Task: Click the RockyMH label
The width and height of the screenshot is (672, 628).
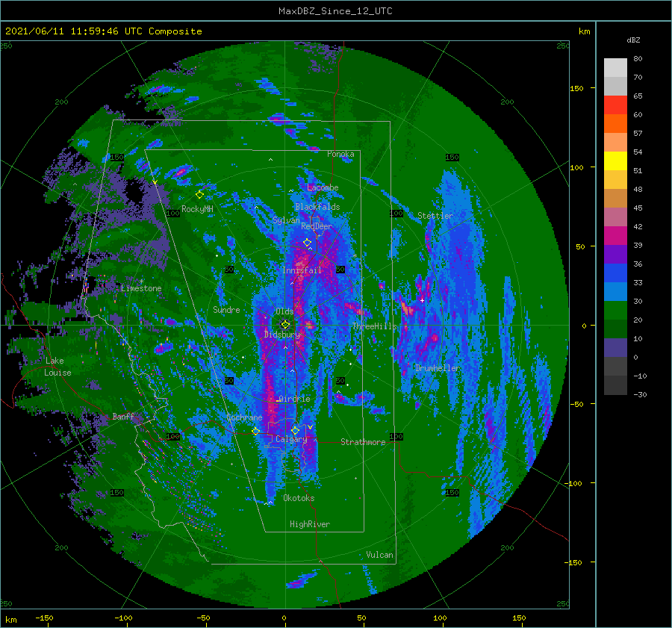Action: tap(197, 209)
